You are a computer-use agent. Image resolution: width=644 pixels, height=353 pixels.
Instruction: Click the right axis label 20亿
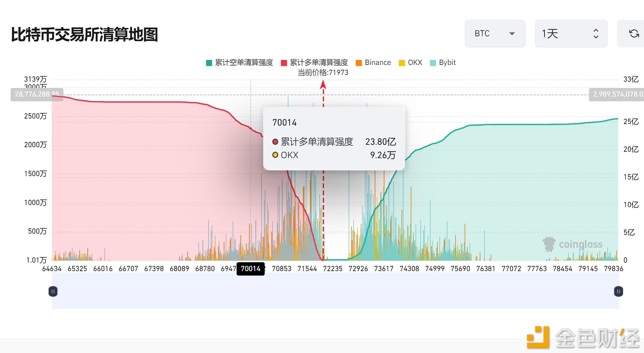631,149
